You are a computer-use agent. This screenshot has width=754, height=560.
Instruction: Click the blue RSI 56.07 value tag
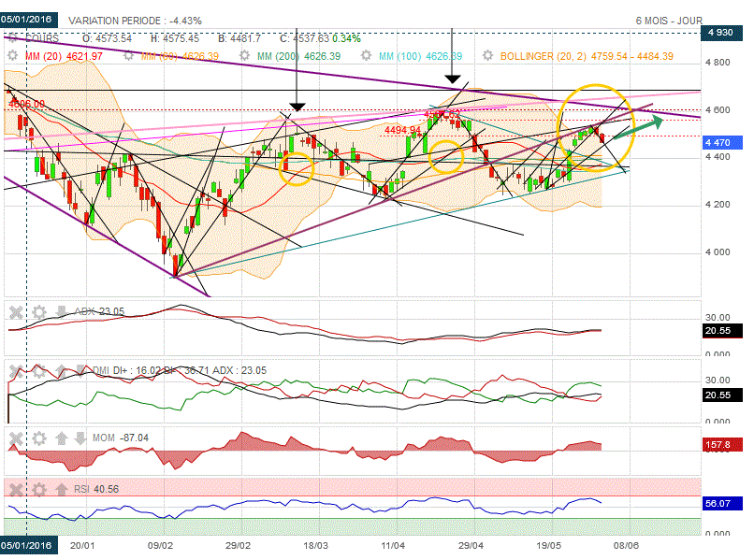[x=721, y=503]
